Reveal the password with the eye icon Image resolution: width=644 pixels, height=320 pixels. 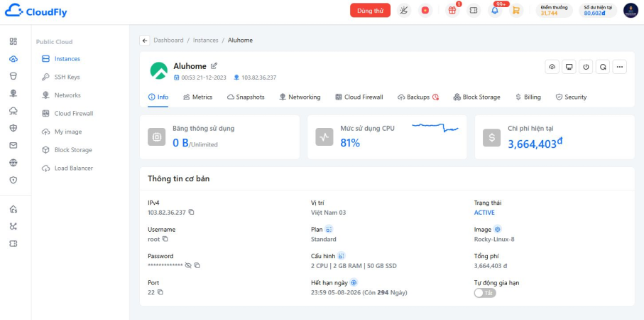[188, 265]
